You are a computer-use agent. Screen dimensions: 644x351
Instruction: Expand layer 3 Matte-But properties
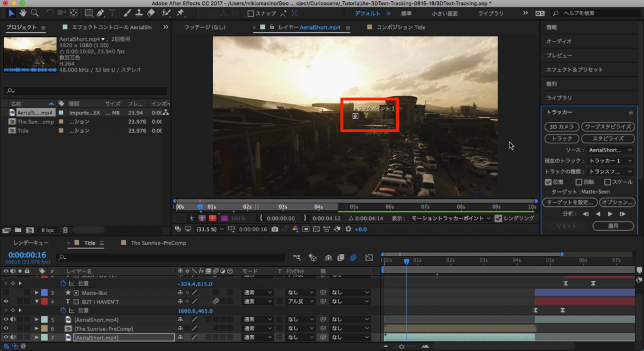(x=35, y=293)
